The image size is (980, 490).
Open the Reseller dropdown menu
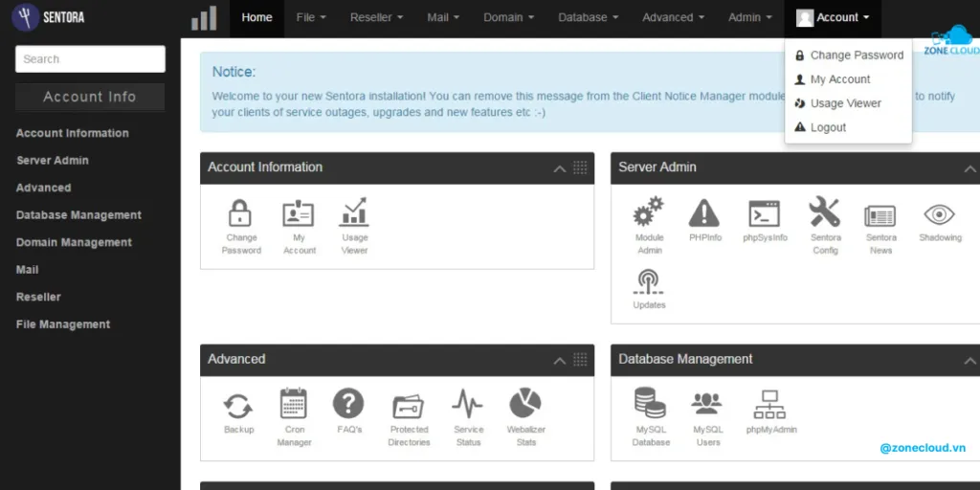376,17
